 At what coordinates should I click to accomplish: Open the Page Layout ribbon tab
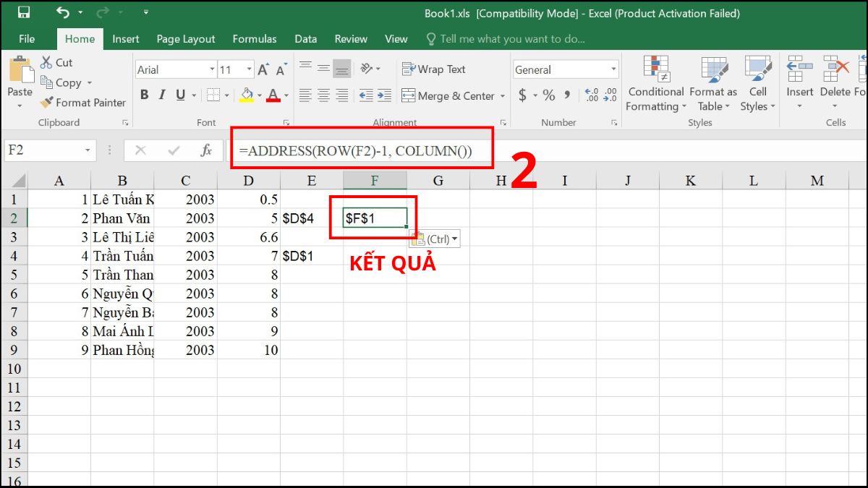[185, 39]
